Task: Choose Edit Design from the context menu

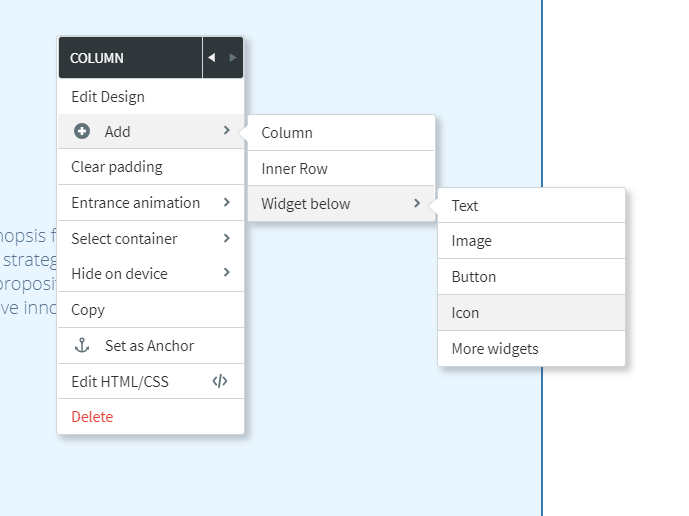Action: [x=108, y=97]
